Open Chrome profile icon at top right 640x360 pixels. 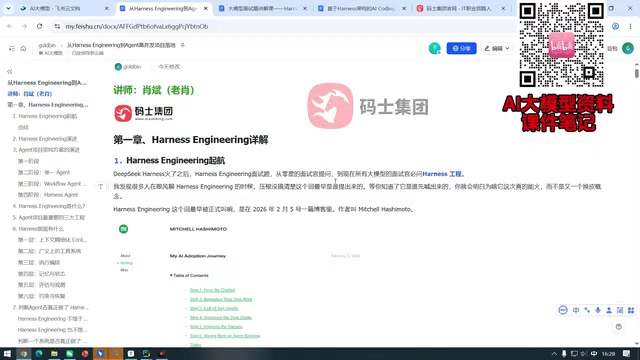pos(615,26)
